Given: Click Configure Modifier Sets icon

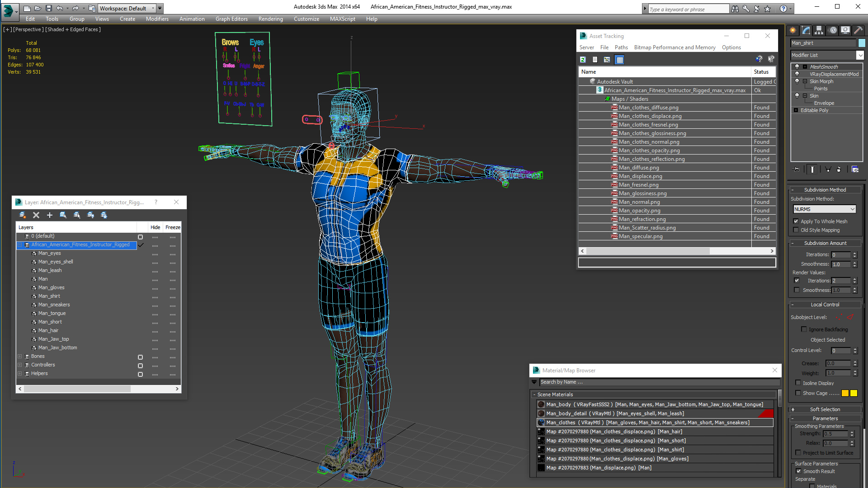Looking at the screenshot, I should 855,169.
